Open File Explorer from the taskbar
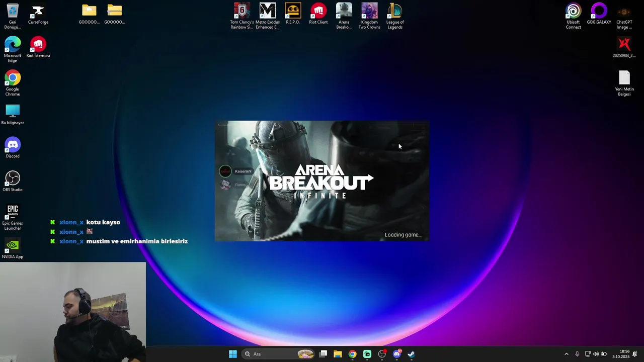This screenshot has width=644, height=362. click(x=338, y=354)
